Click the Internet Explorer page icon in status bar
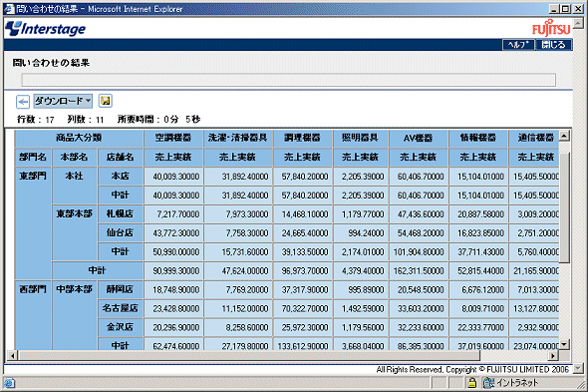Screen dimensions: 588x392 coord(9,383)
